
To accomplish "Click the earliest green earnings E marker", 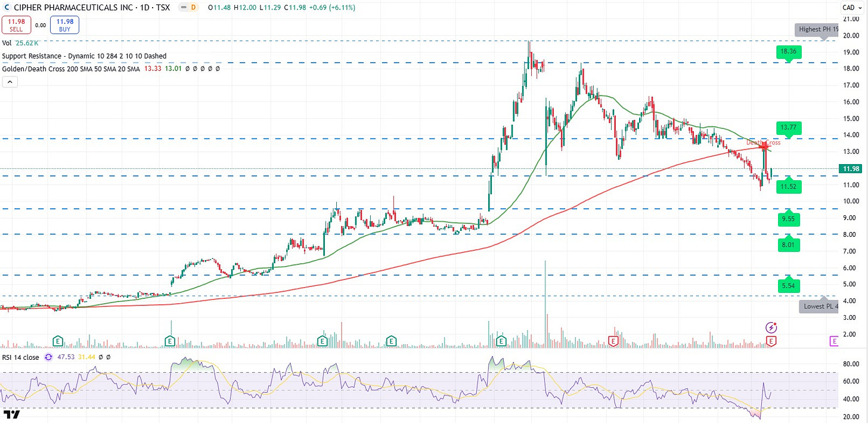I will (x=58, y=341).
